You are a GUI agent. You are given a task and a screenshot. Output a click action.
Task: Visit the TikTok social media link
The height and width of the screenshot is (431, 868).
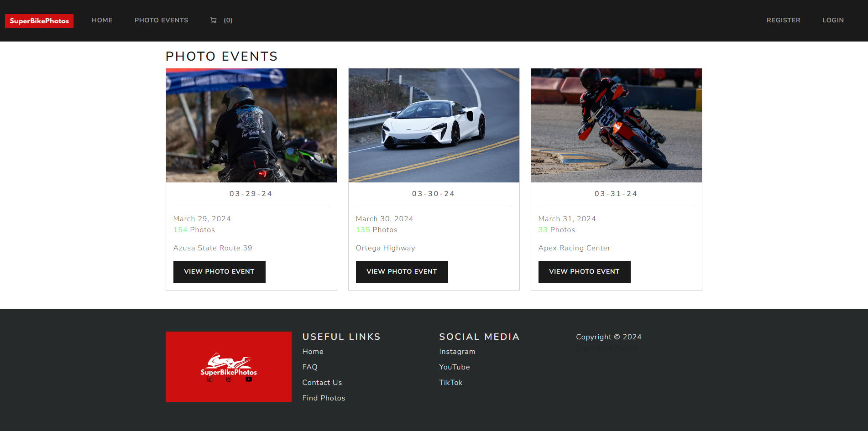tap(450, 383)
